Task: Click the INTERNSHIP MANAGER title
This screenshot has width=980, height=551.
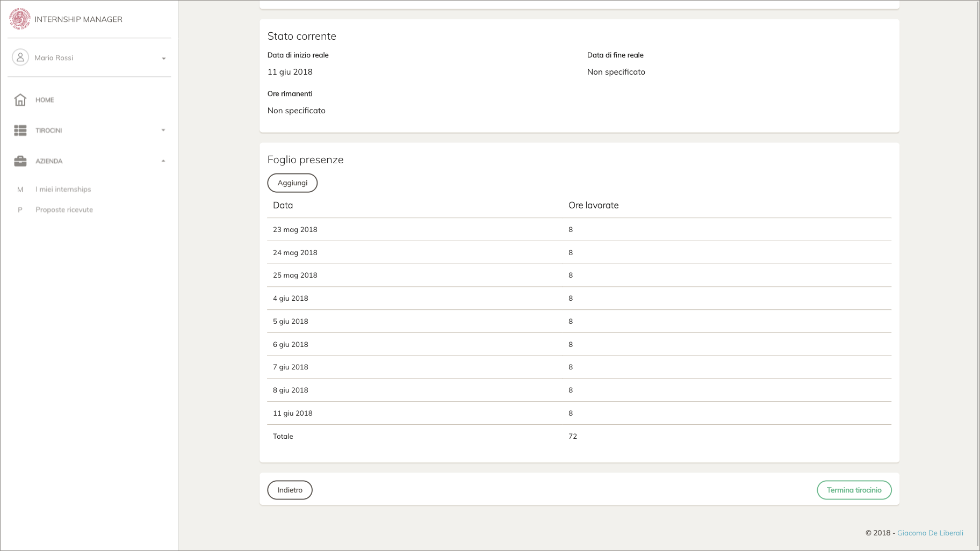Action: click(78, 19)
